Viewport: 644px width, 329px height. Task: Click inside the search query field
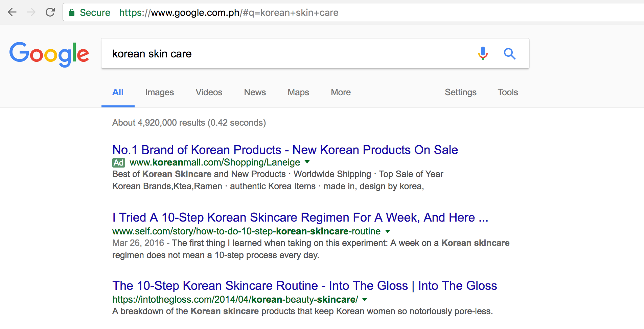(x=271, y=53)
